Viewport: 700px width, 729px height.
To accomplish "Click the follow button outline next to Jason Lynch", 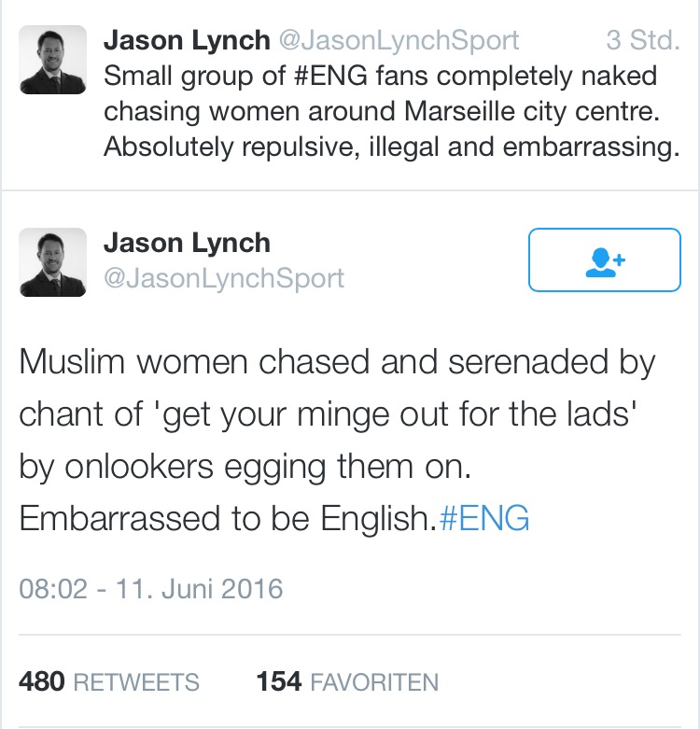I will click(605, 259).
